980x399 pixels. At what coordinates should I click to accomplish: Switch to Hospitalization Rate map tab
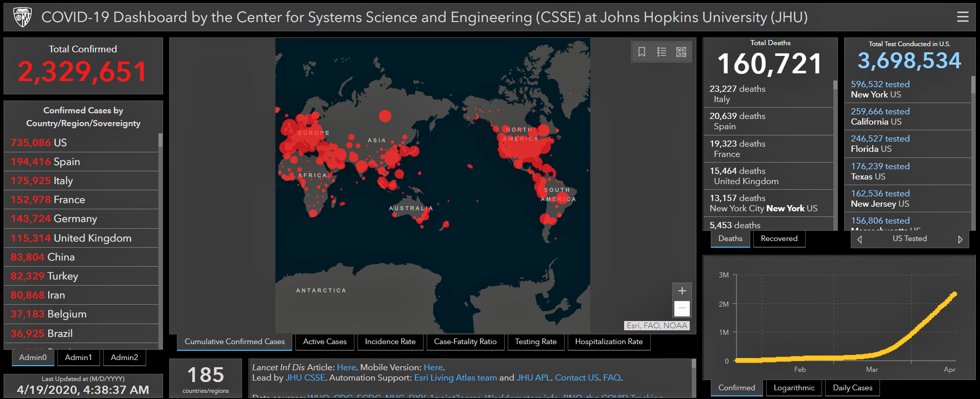(x=609, y=342)
